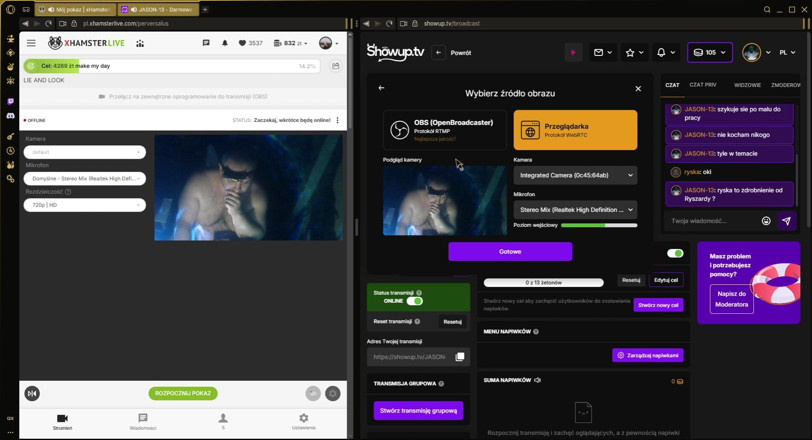Image resolution: width=812 pixels, height=440 pixels.
Task: Click the Twoja wiadomość chat input
Action: [712, 221]
